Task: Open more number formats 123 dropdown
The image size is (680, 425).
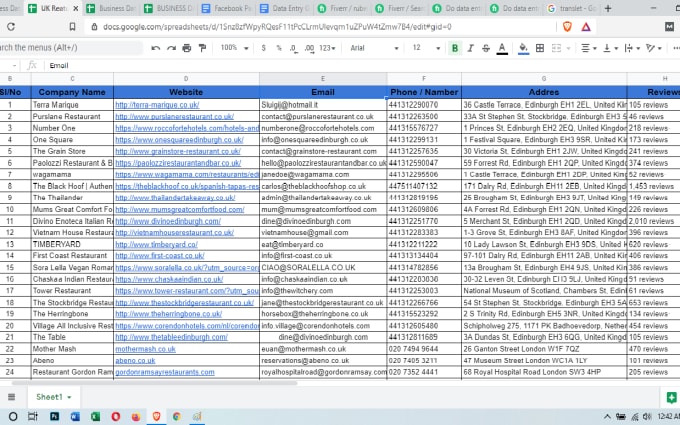Action: tap(327, 48)
